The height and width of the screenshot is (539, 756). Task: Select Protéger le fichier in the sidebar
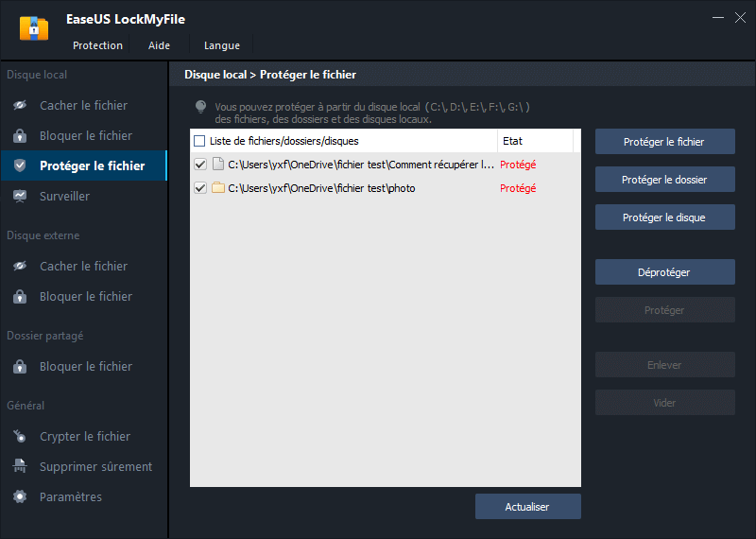coord(83,165)
